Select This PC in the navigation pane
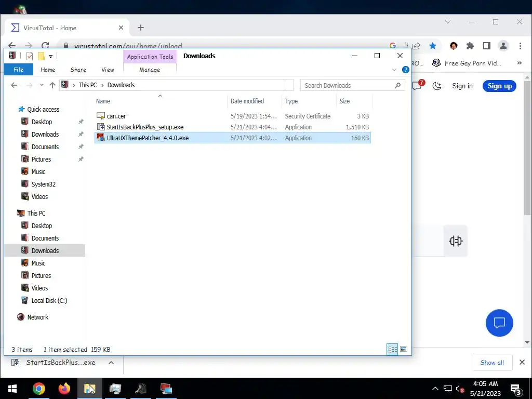 (x=36, y=214)
